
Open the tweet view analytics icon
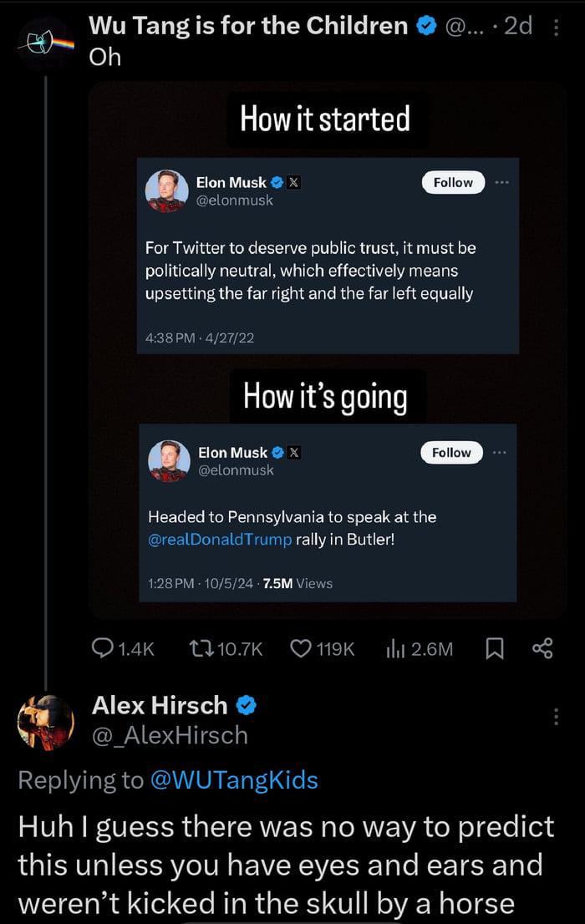[x=394, y=649]
